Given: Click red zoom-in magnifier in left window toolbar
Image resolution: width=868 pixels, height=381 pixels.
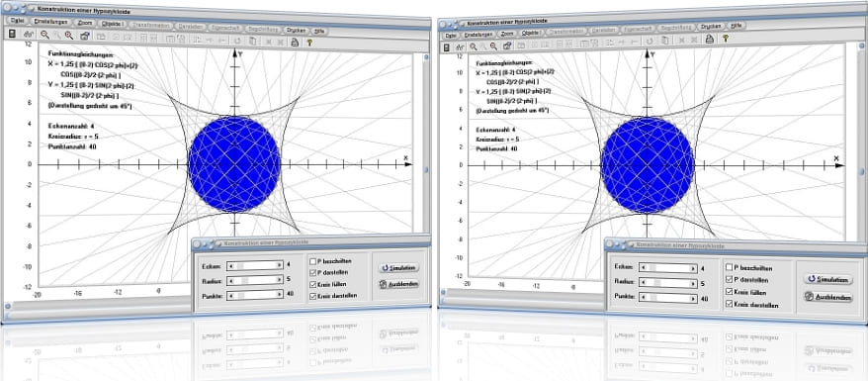Looking at the screenshot, I should pos(69,36).
